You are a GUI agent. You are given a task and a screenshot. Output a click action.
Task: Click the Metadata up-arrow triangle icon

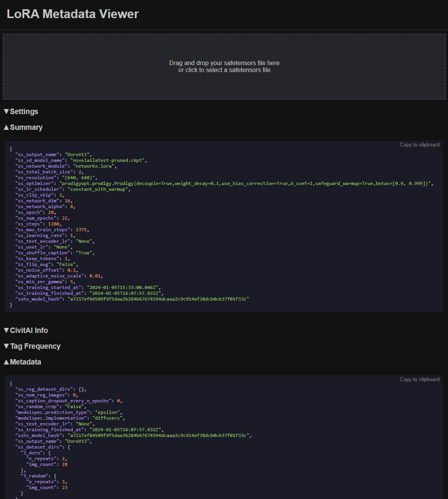coord(6,362)
